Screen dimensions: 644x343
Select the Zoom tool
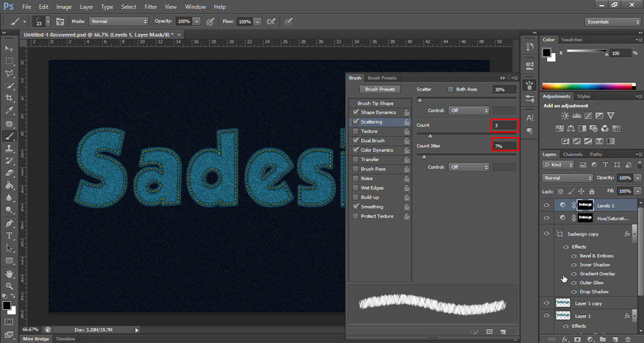[9, 286]
